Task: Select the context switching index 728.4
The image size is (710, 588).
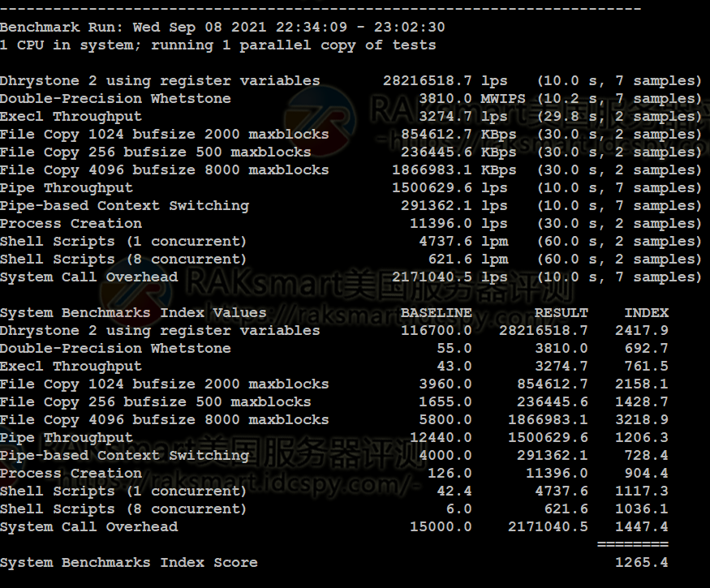Action: tap(646, 455)
